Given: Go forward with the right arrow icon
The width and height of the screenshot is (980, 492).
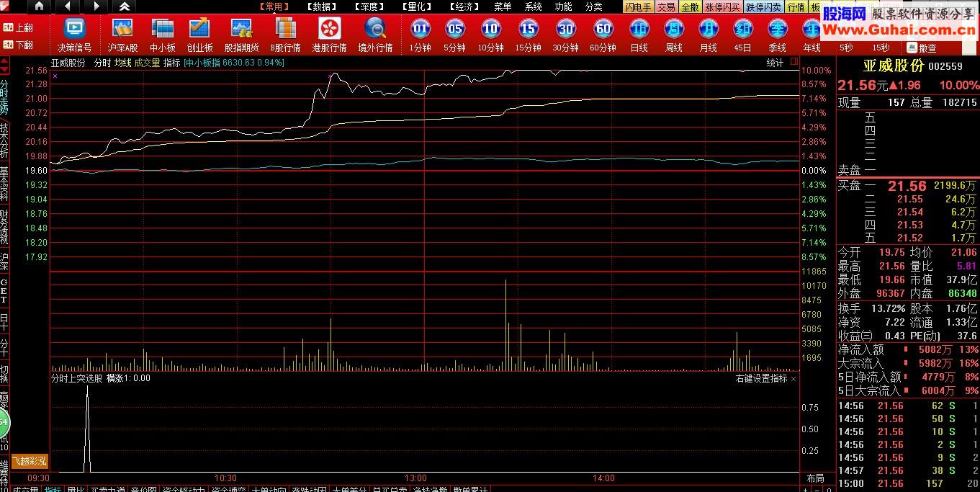Looking at the screenshot, I should (x=96, y=6).
